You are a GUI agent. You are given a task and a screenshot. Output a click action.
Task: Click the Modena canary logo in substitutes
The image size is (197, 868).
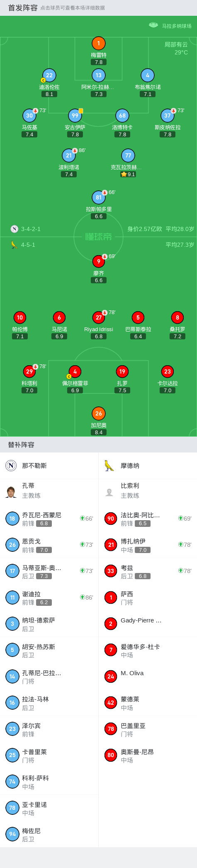(x=109, y=465)
